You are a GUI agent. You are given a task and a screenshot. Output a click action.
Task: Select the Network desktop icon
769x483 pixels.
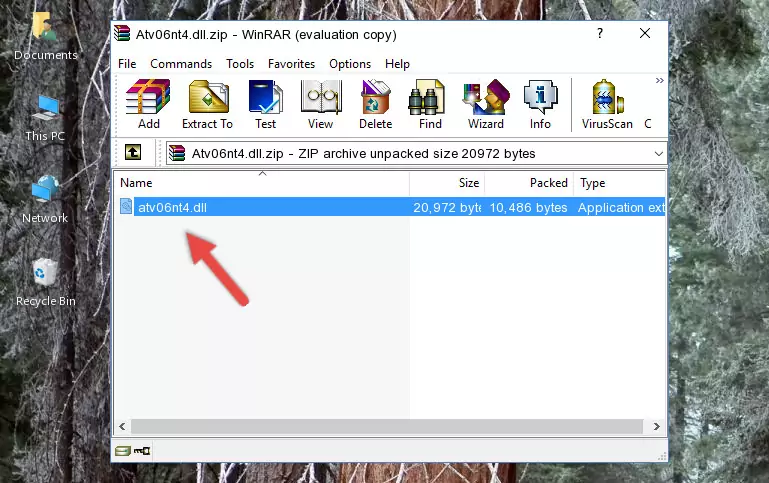tap(45, 200)
